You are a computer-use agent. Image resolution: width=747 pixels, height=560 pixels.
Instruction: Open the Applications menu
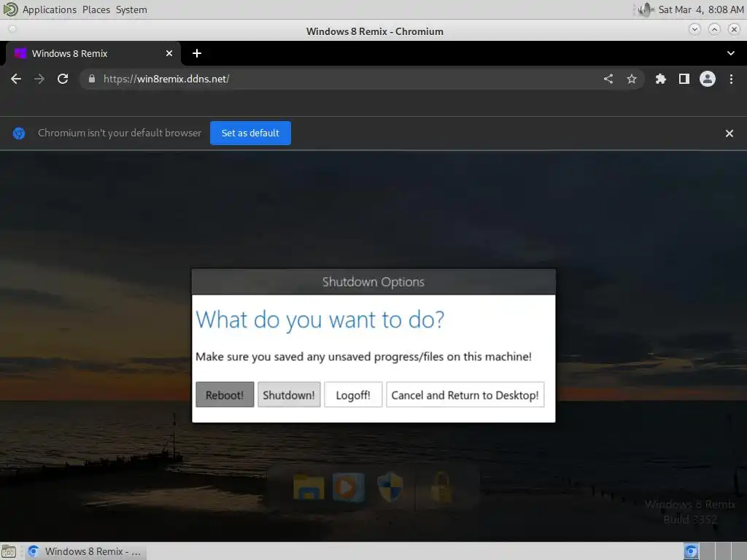click(50, 9)
